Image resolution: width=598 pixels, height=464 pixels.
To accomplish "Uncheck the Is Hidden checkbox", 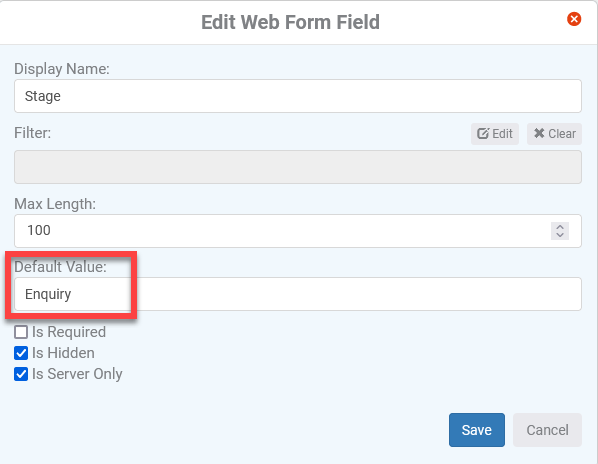I will 21,353.
